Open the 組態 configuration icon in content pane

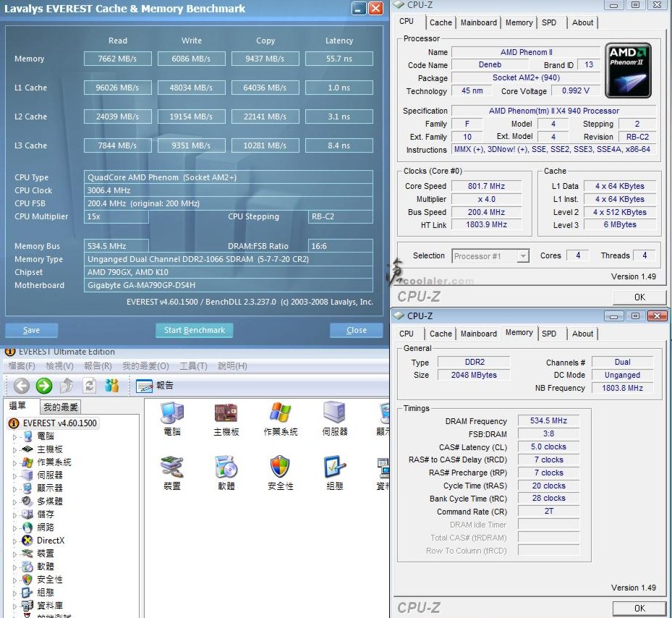(335, 473)
